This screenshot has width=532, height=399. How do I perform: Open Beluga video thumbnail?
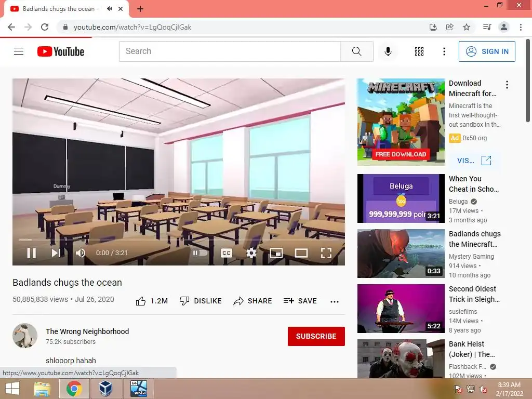401,198
